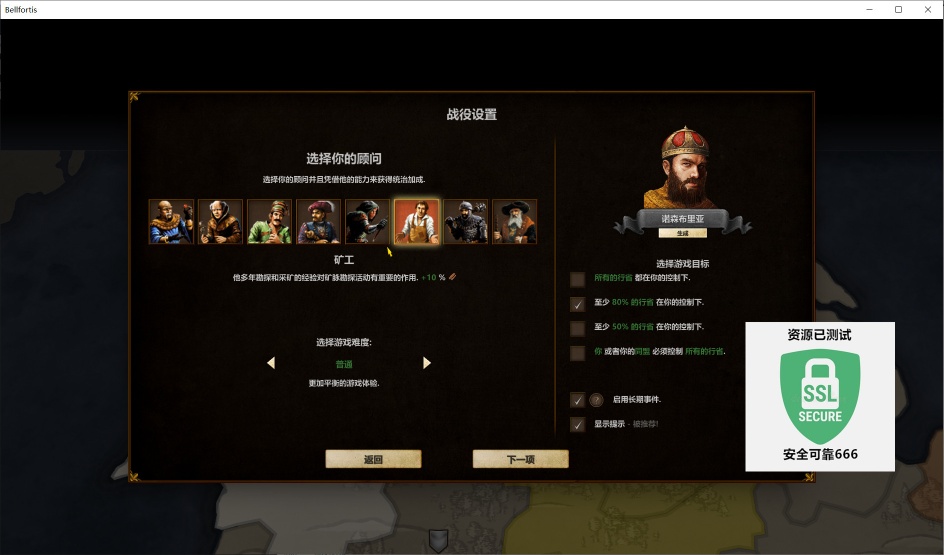Click the 下一项 next button
944x555 pixels.
(x=521, y=459)
